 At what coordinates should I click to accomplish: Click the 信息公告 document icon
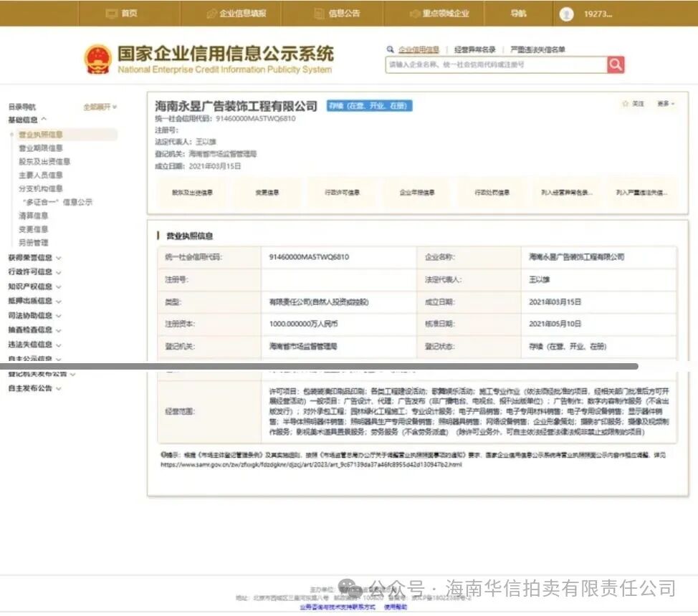pos(319,14)
